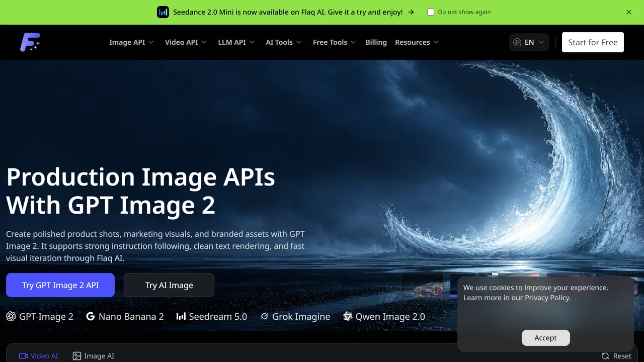The image size is (644, 362).
Task: Click the Seedance banner chart icon
Action: click(163, 12)
